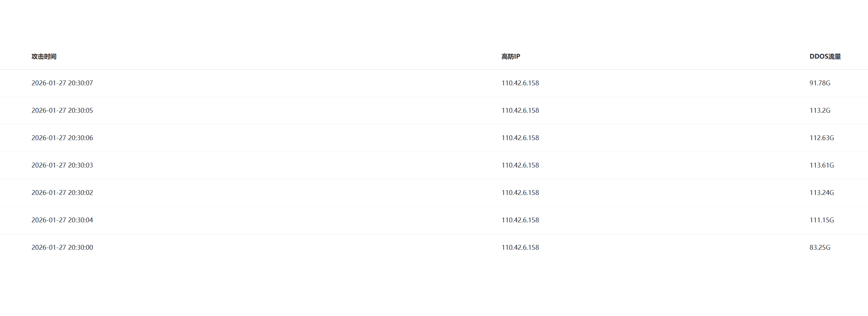868x316 pixels.
Task: Click the 2026-01-27 20:30:06 attack time
Action: click(62, 138)
